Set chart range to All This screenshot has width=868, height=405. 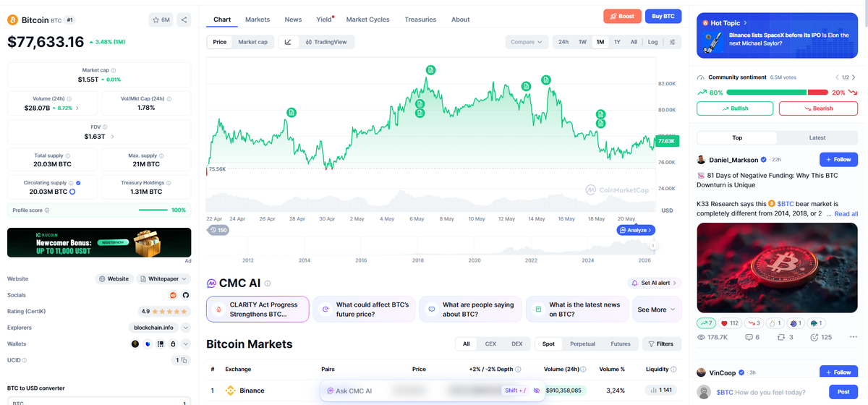click(x=634, y=42)
